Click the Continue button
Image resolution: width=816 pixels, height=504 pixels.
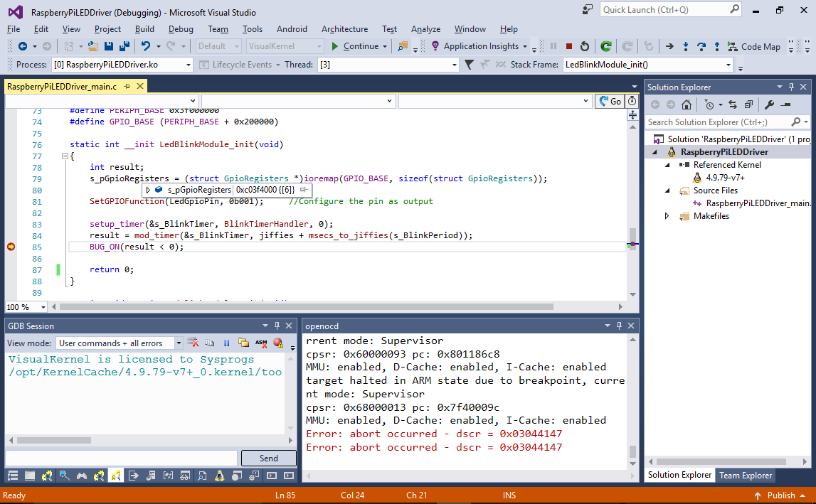[x=355, y=46]
